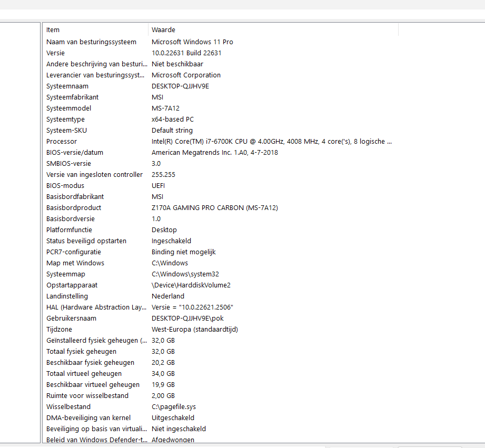Click the value 'C:\Windows\system32'
Image resolution: width=485 pixels, height=448 pixels.
[185, 275]
